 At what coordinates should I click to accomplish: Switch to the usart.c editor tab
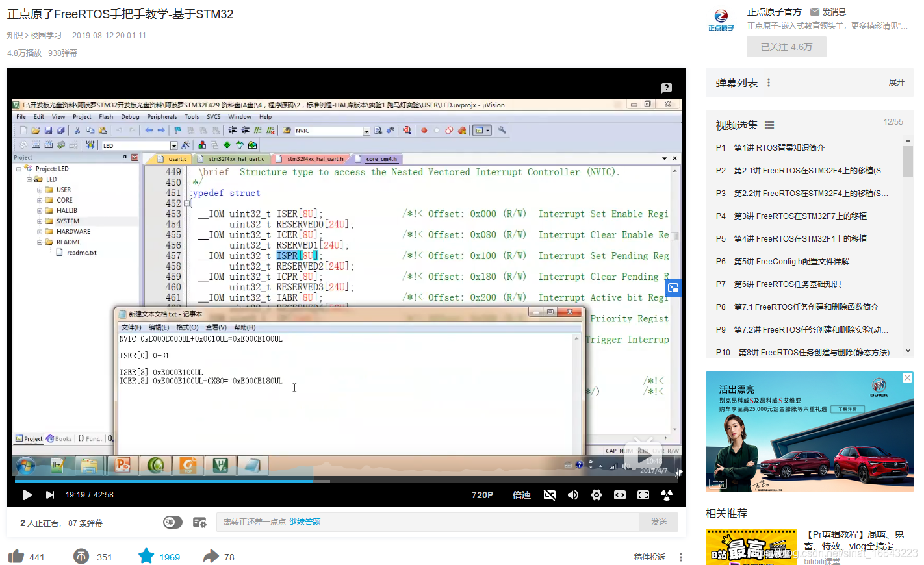(x=177, y=158)
